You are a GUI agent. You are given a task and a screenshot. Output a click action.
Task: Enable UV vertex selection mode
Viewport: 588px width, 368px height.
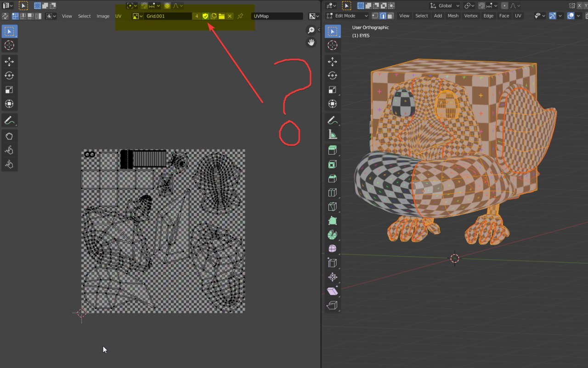tap(16, 16)
